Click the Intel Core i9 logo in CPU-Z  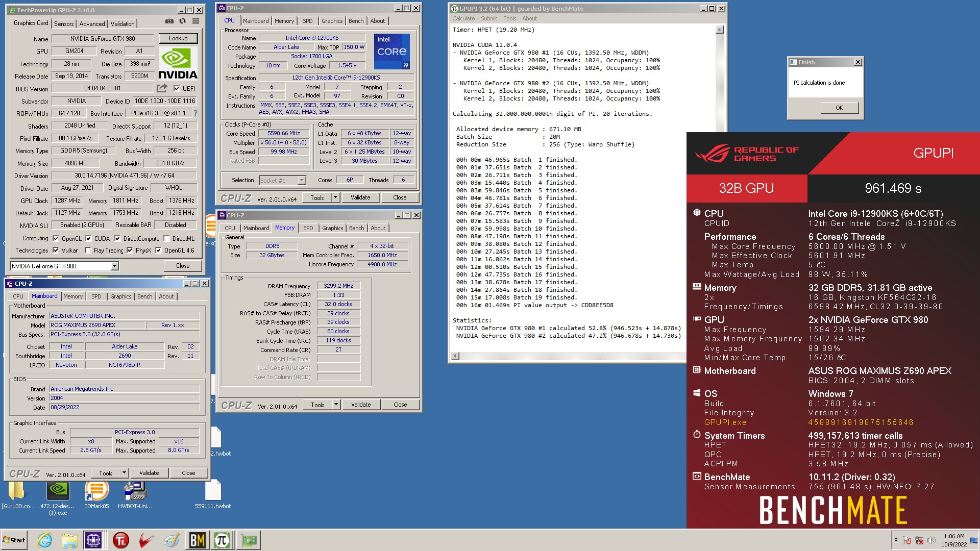392,52
